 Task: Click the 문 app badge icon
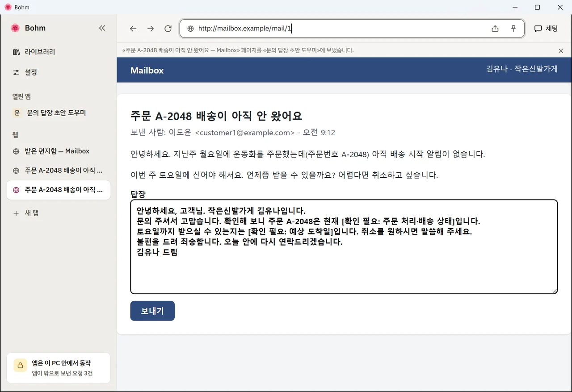[17, 113]
